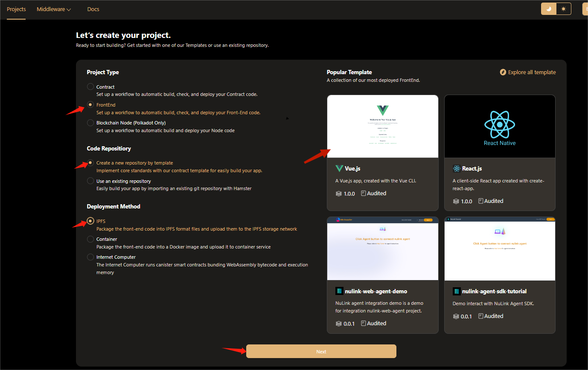Click the React.js logo icon in card title
This screenshot has width=588, height=370.
tap(457, 168)
